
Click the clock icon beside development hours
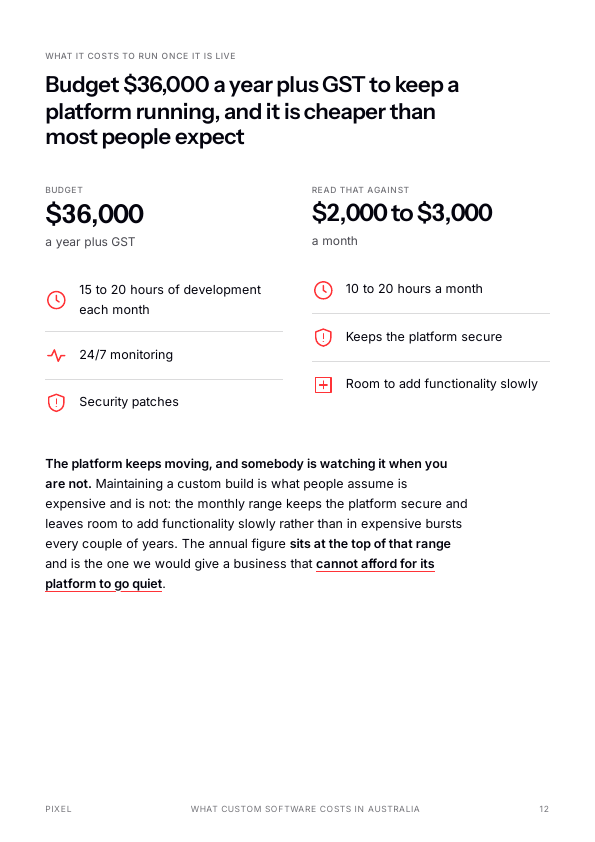click(x=56, y=300)
